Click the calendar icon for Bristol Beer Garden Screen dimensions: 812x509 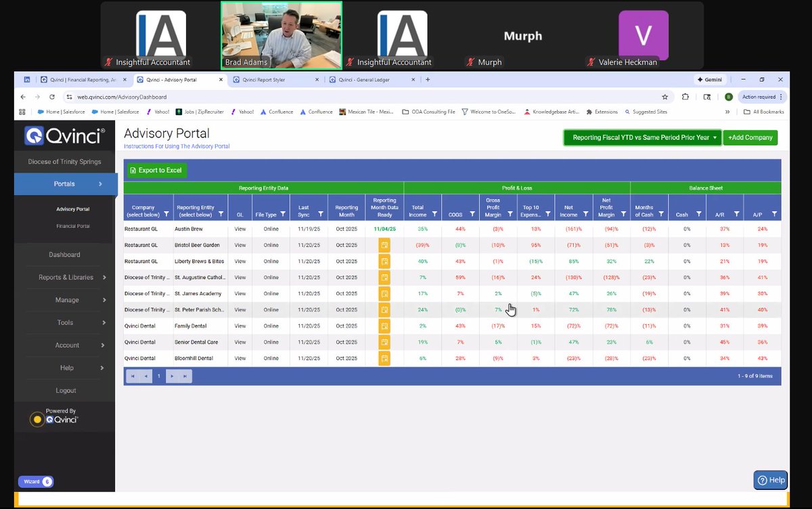(x=384, y=245)
